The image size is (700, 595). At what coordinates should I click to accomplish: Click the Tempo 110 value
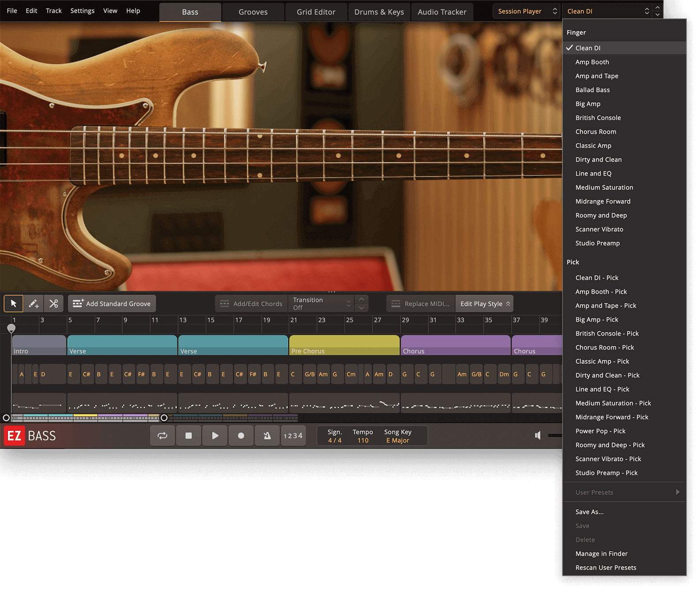(x=363, y=441)
